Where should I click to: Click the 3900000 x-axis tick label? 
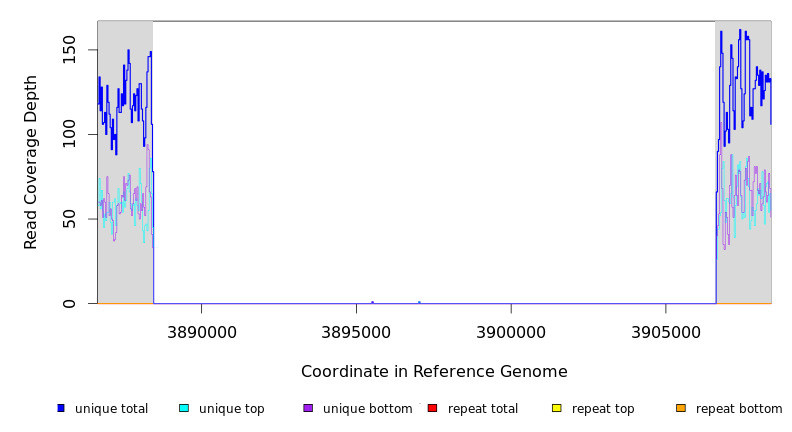pos(511,332)
